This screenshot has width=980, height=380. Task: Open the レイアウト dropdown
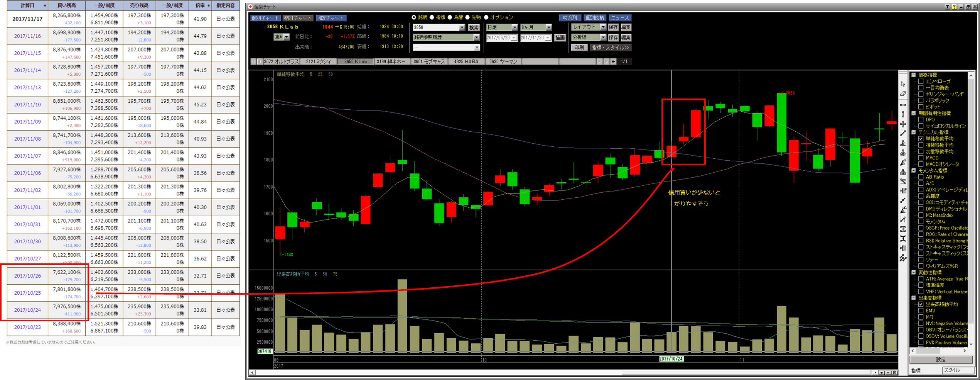point(603,27)
